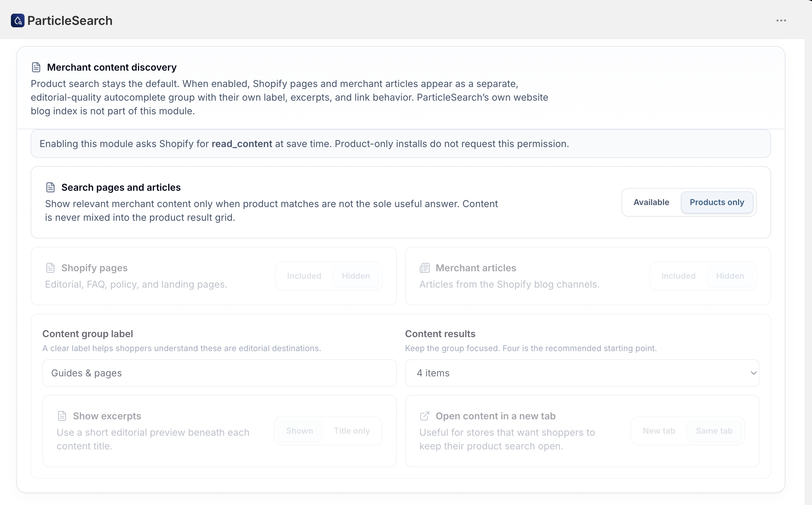This screenshot has width=812, height=505.
Task: Click 'Articles from the Shopify blog channels.' text
Action: 509,284
